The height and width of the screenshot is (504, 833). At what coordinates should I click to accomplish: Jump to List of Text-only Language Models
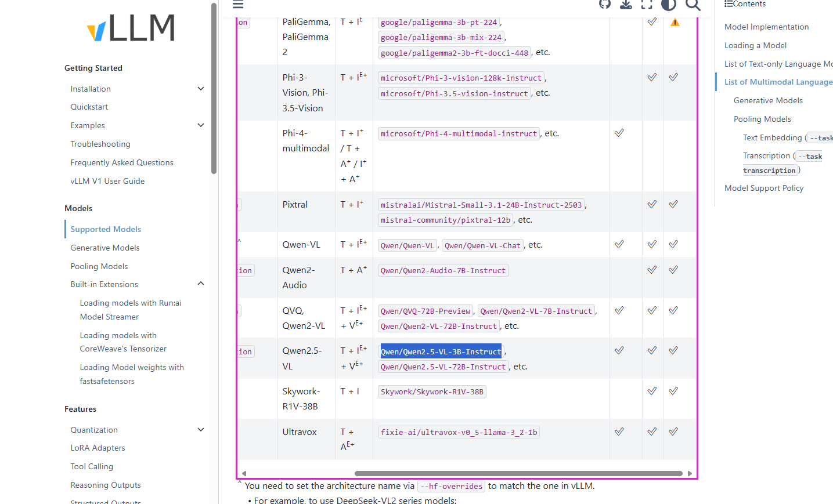tap(778, 64)
